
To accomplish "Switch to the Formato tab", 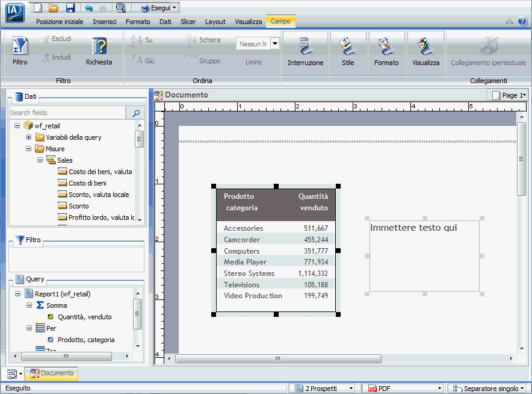I will click(x=138, y=22).
